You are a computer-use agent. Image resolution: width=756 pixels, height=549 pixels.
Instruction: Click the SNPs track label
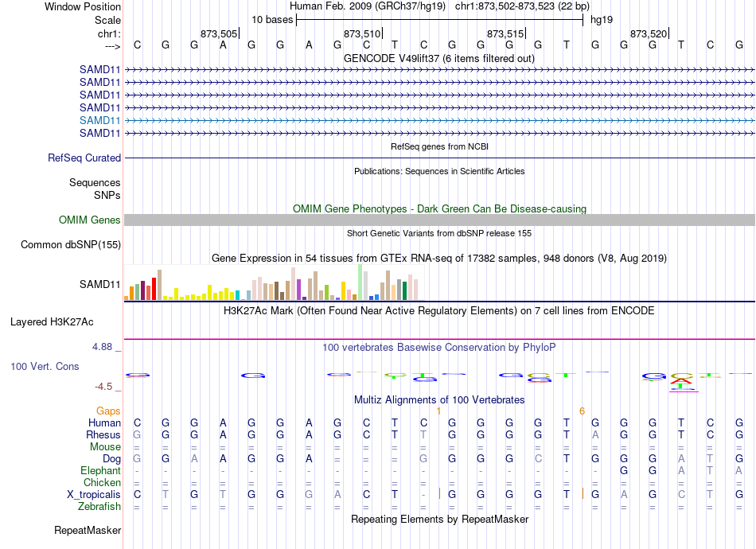(107, 195)
